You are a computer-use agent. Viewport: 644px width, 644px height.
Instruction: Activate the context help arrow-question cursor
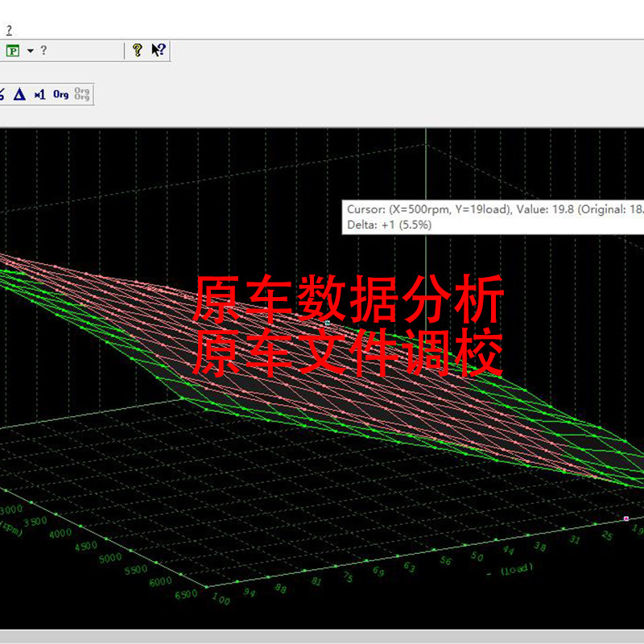(159, 50)
